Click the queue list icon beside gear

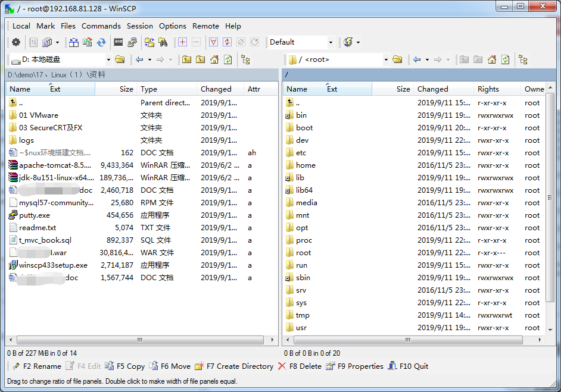pos(33,42)
